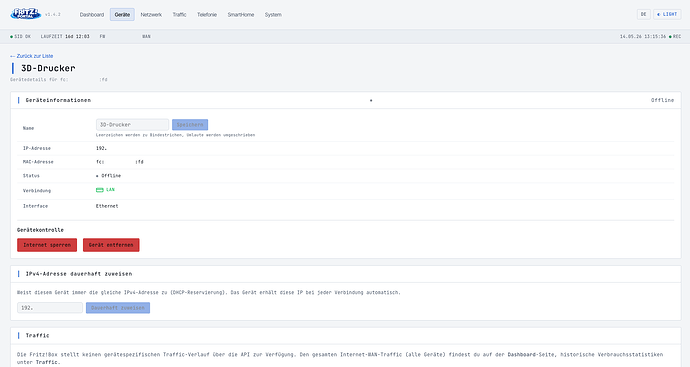Screen dimensions: 690x367
Task: Focus the IPv4 address input field
Action: (x=50, y=308)
